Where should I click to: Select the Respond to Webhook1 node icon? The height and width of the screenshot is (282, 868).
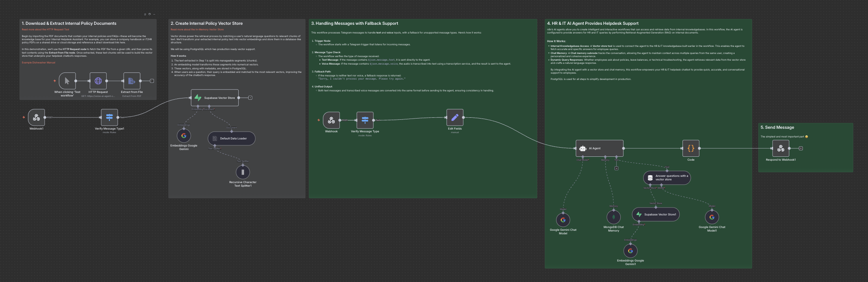(781, 148)
